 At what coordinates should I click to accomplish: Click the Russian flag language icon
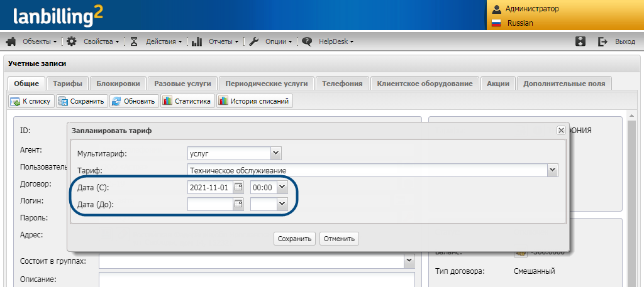tap(496, 23)
